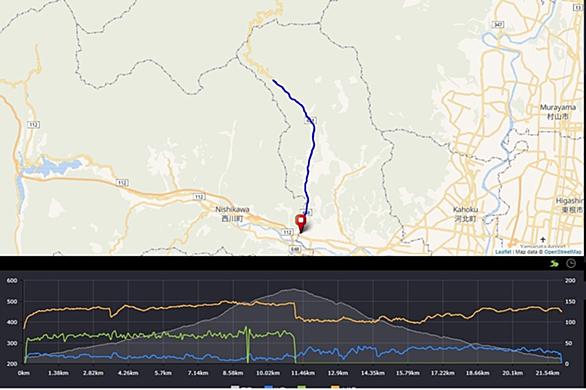
Task: Open the OpenStreetMap attribution link
Action: point(563,252)
